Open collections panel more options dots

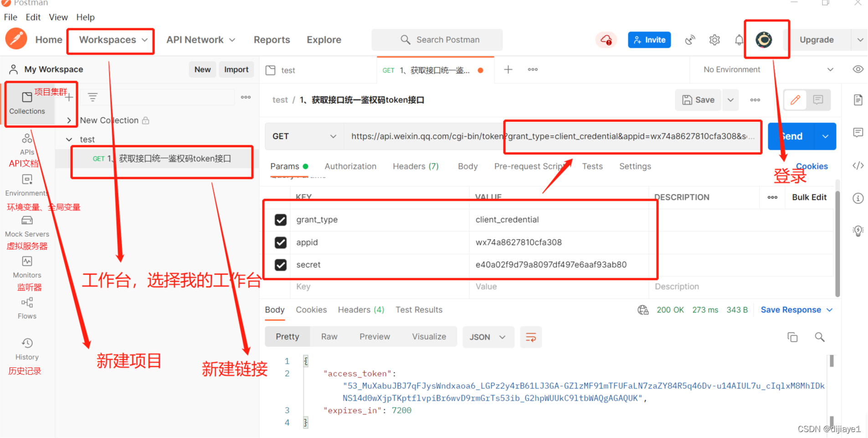point(246,97)
